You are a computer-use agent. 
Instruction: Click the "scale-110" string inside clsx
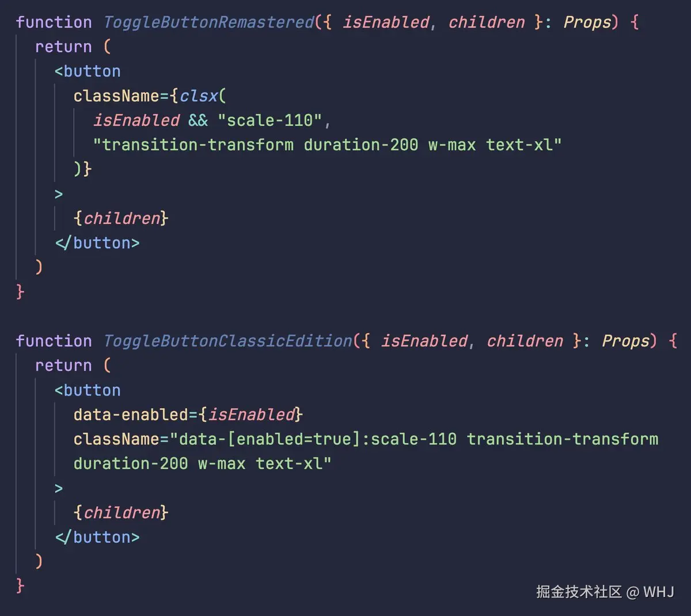pyautogui.click(x=269, y=120)
